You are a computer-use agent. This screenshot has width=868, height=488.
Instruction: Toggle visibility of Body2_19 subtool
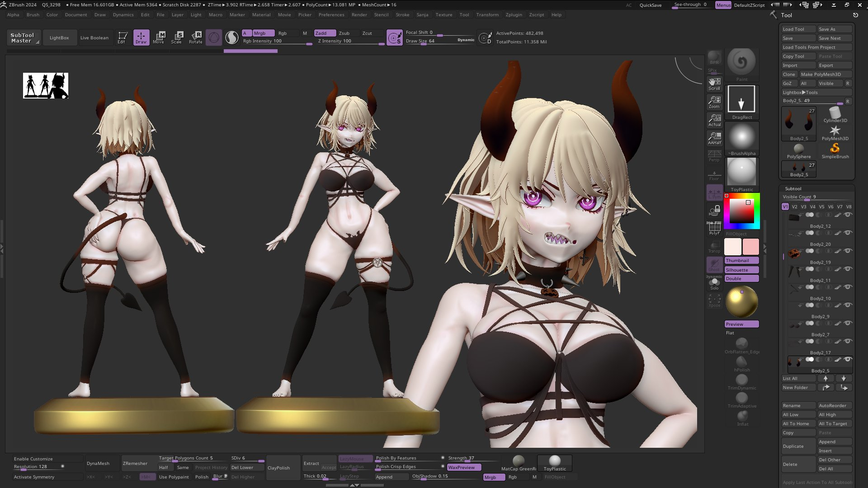pos(848,251)
